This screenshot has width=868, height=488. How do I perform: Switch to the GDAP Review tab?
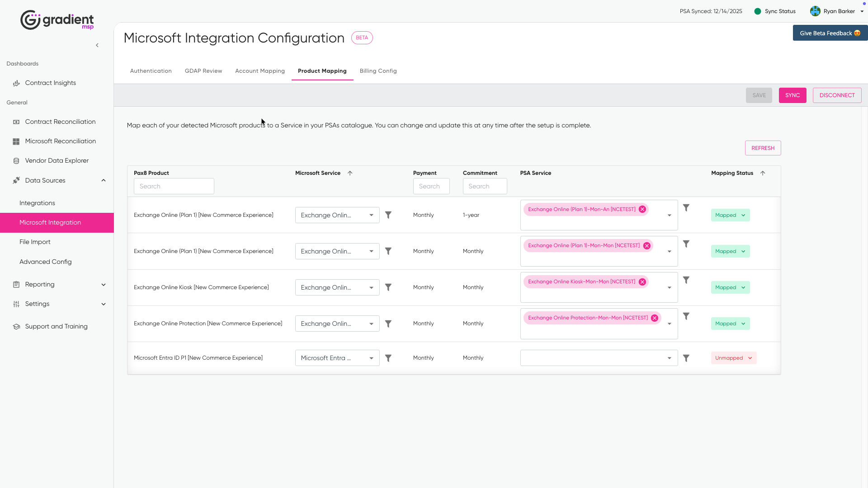coord(203,71)
